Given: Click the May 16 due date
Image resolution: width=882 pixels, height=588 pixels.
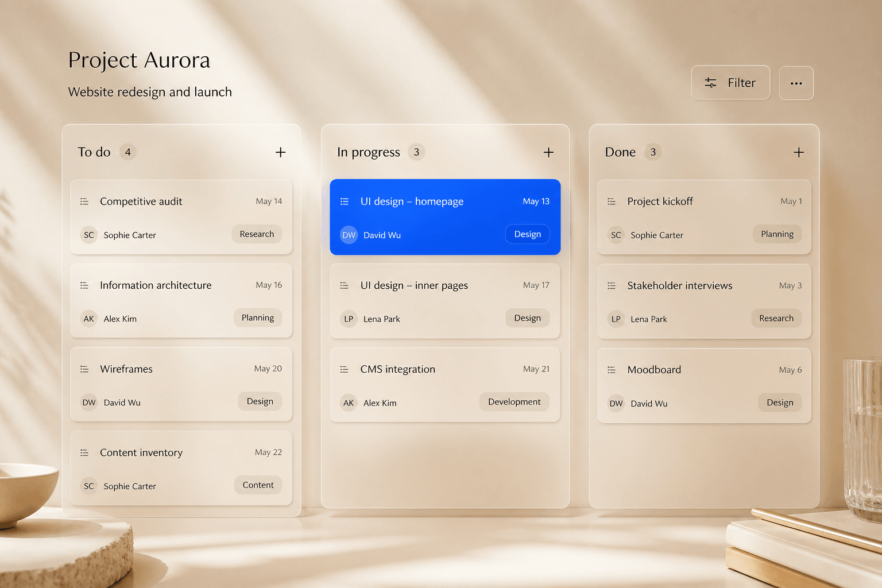Looking at the screenshot, I should (x=269, y=285).
